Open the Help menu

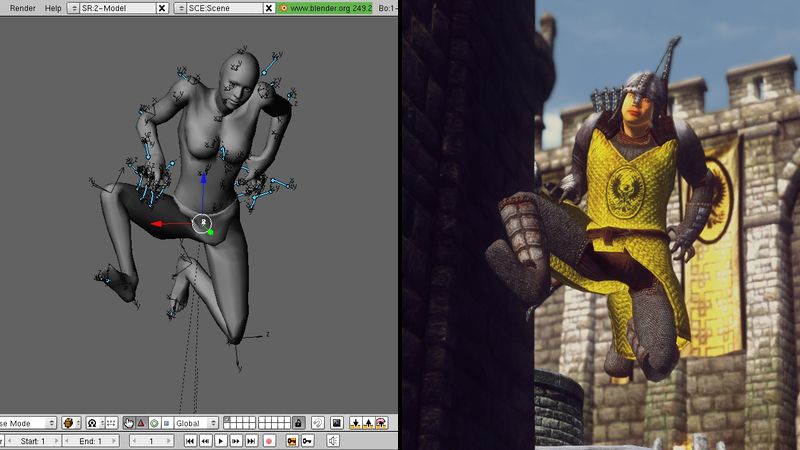53,8
